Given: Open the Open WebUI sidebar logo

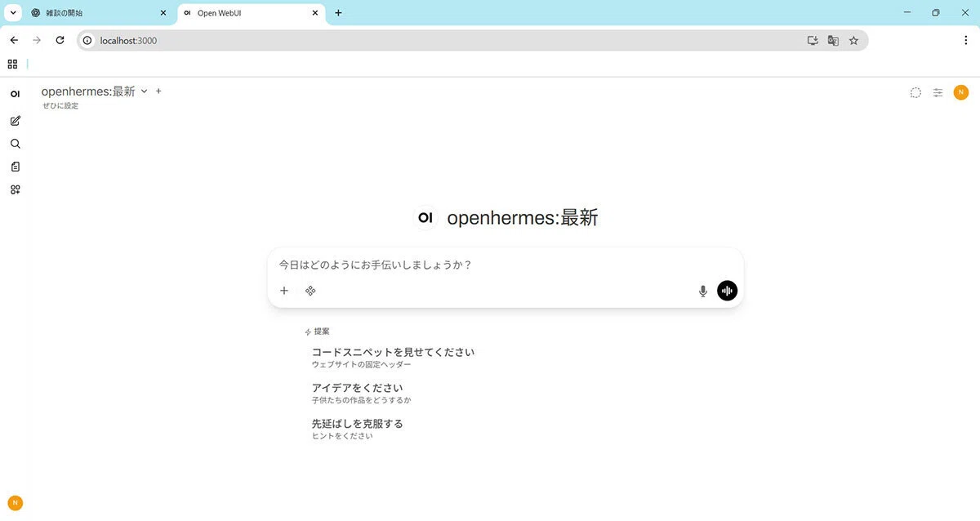Looking at the screenshot, I should (x=15, y=95).
